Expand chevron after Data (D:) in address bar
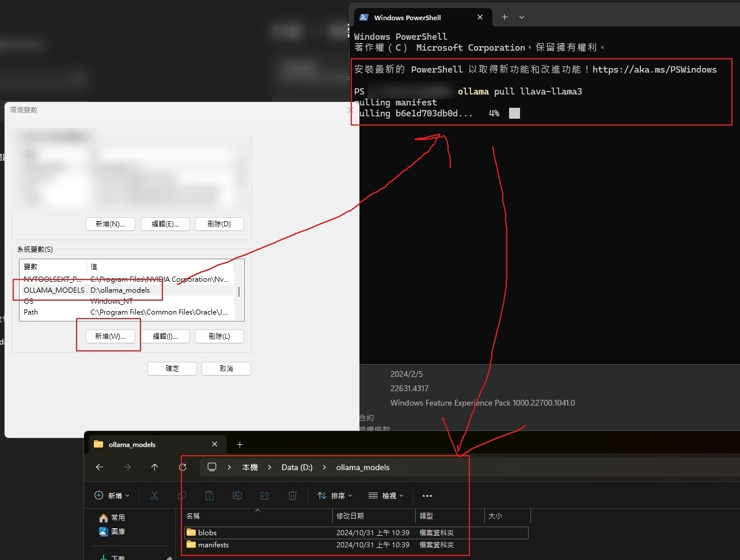The width and height of the screenshot is (740, 560). coord(324,467)
